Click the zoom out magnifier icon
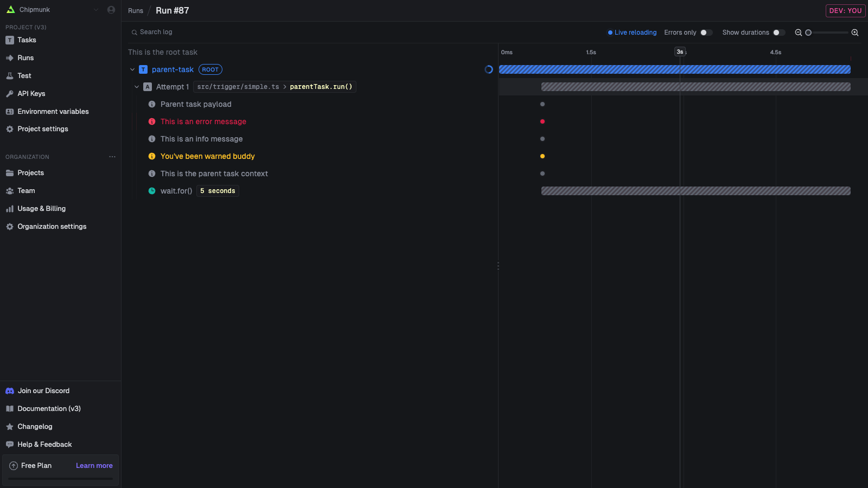The width and height of the screenshot is (868, 488). pos(798,33)
